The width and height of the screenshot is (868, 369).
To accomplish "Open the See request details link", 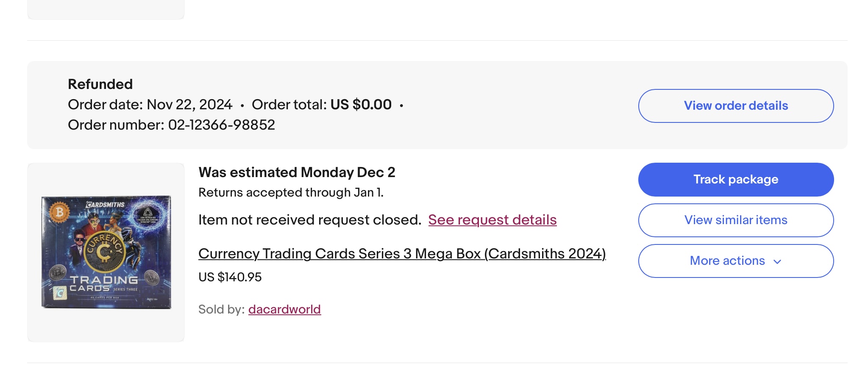I will point(492,220).
